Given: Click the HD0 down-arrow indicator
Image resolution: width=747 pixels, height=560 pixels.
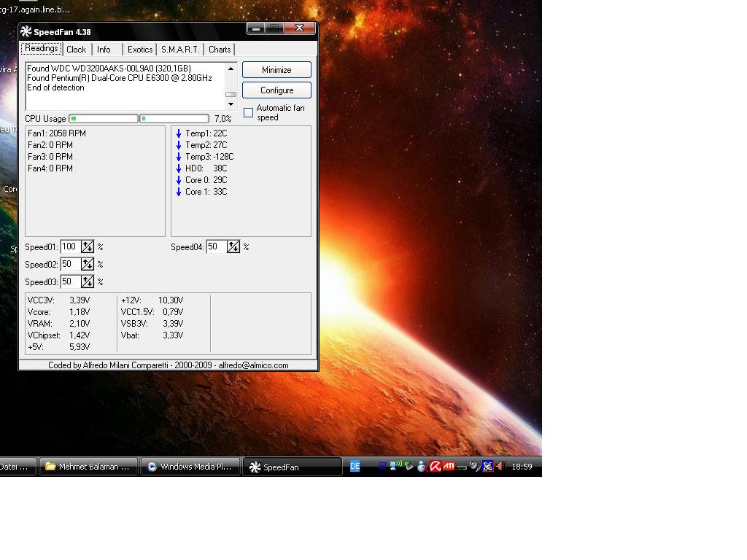Looking at the screenshot, I should pos(179,168).
